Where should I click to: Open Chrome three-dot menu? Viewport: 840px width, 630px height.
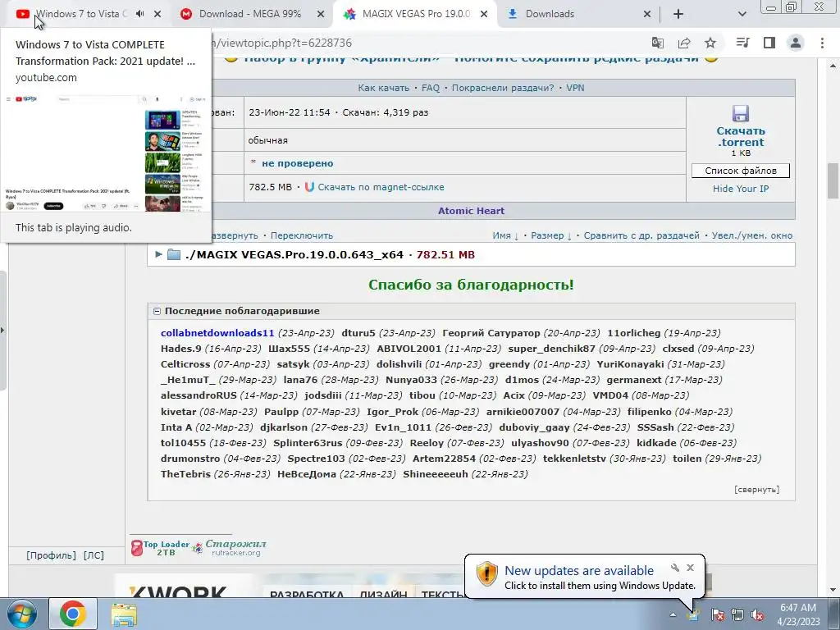pyautogui.click(x=822, y=43)
